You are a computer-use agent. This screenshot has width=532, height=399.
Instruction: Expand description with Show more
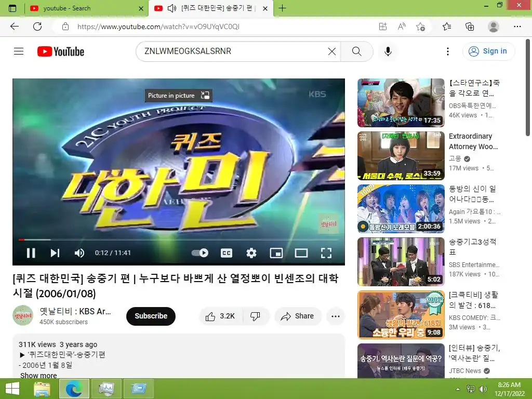coord(38,375)
